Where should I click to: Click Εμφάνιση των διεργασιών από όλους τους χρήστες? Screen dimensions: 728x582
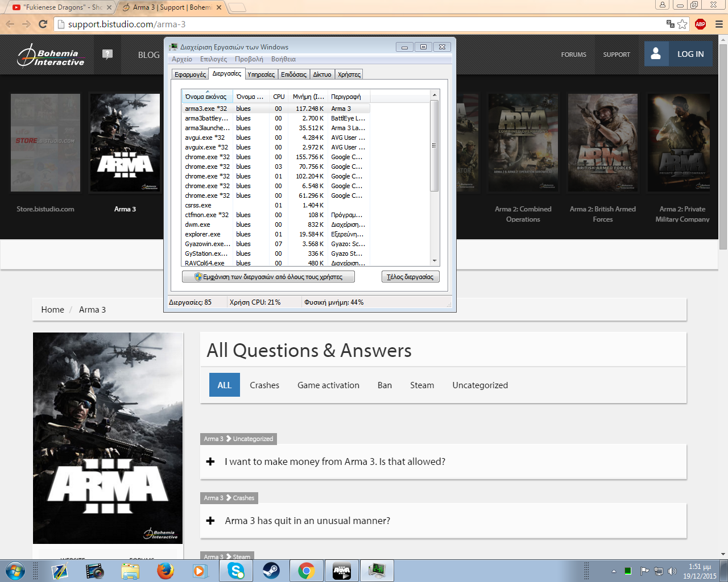click(268, 277)
